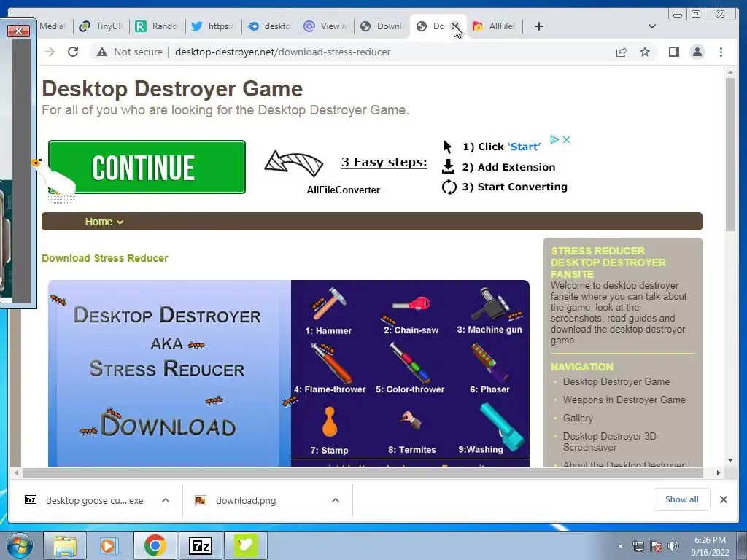Show hidden system tray icons

620,546
